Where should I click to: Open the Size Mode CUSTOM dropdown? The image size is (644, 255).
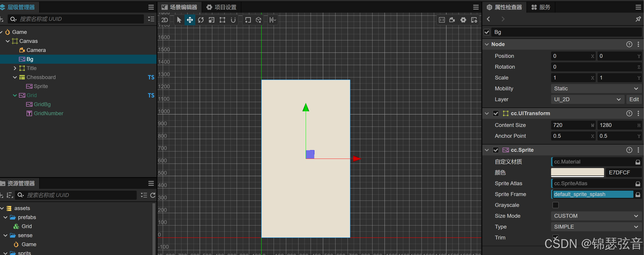[596, 216]
